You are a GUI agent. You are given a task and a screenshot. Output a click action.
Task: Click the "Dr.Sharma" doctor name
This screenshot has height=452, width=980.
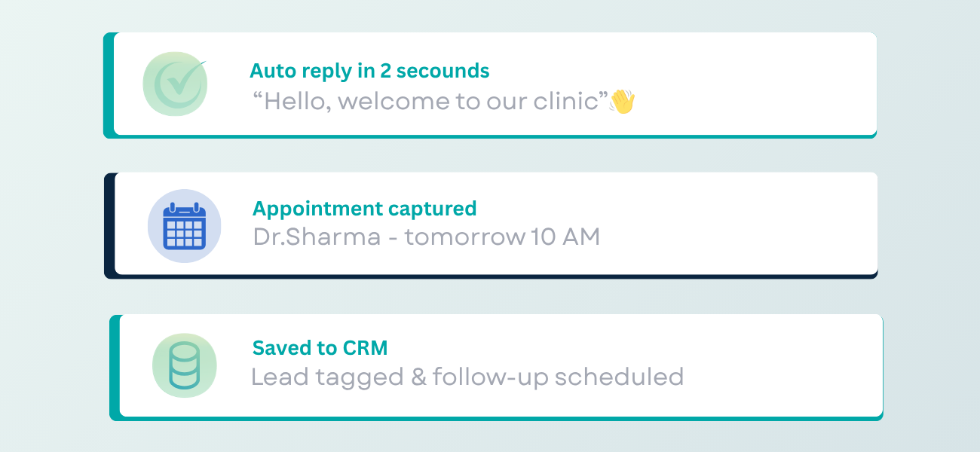click(x=317, y=237)
